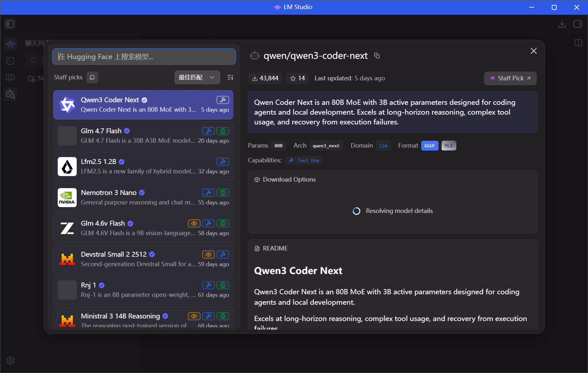Screen dimensions: 588x373
Task: Click the tool use badge on Lfm2.5 1.2B row
Action: click(223, 162)
